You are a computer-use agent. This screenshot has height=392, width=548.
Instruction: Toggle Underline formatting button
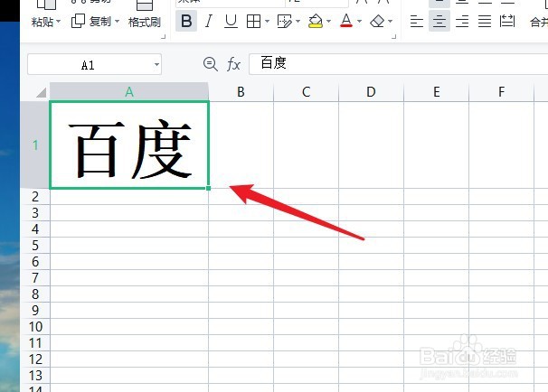pyautogui.click(x=231, y=21)
